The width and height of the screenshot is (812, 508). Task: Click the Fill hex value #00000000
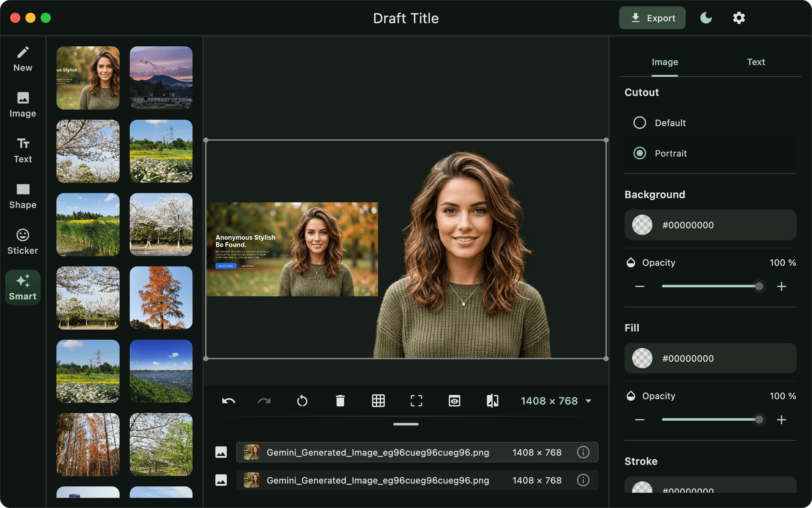tap(688, 358)
